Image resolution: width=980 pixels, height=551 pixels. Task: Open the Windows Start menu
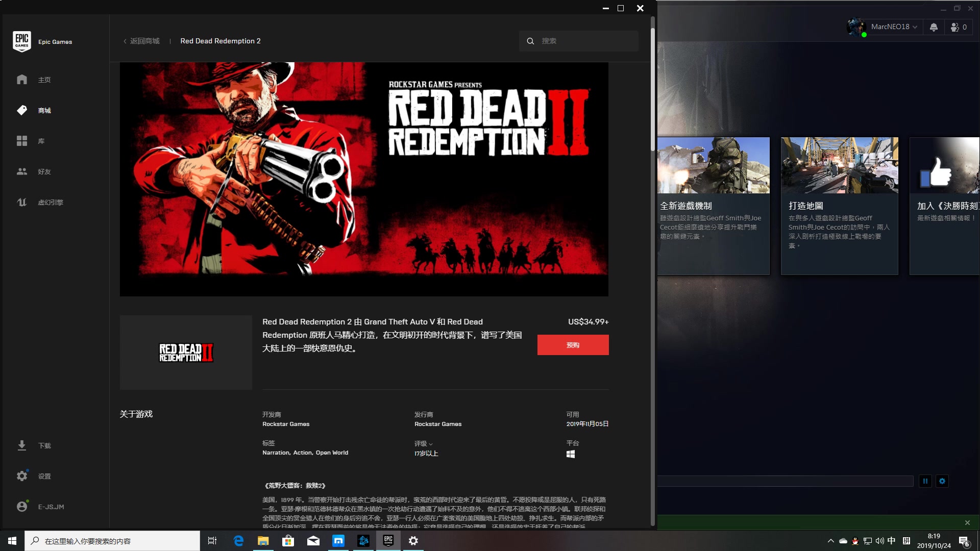[12, 541]
